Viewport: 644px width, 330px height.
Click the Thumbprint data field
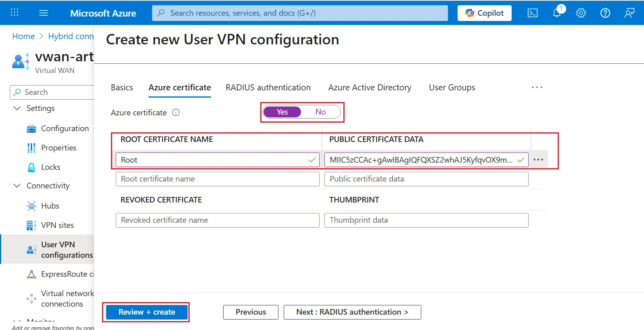click(x=427, y=220)
